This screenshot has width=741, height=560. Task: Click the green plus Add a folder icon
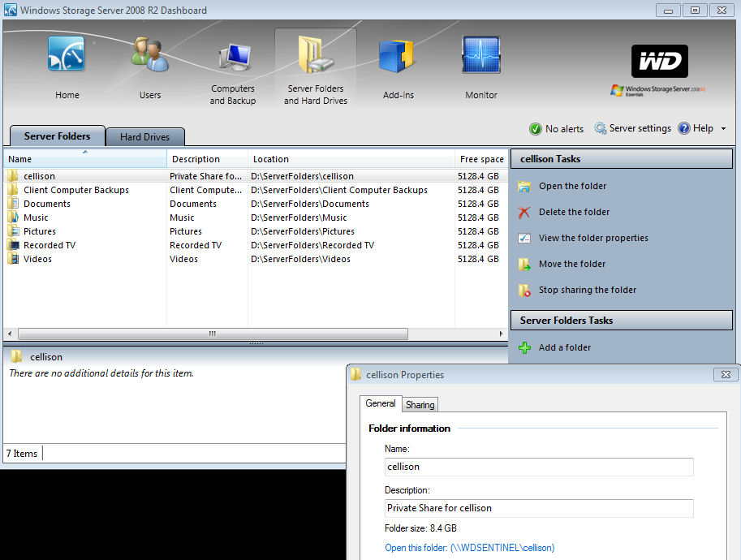point(524,348)
